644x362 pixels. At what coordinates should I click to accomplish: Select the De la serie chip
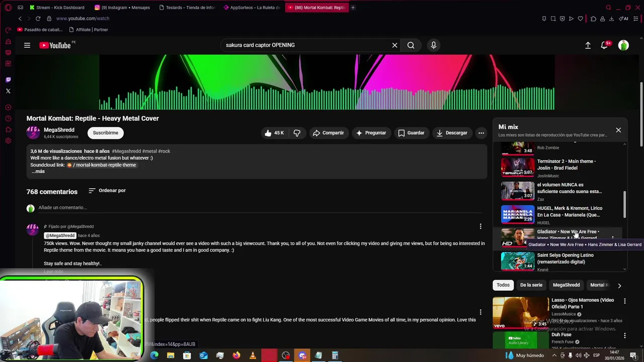[x=531, y=285]
